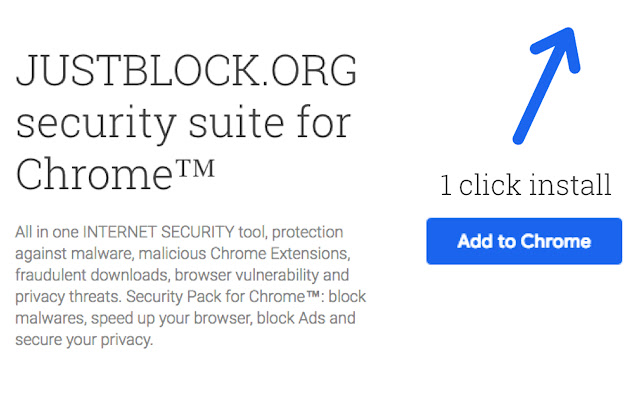Click the blue arrow pointing up-right

pos(545,84)
